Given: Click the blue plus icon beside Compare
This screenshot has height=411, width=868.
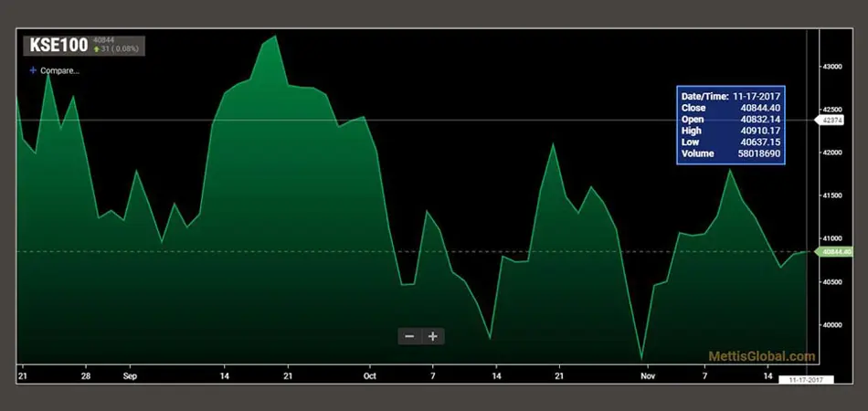Looking at the screenshot, I should pyautogui.click(x=34, y=70).
